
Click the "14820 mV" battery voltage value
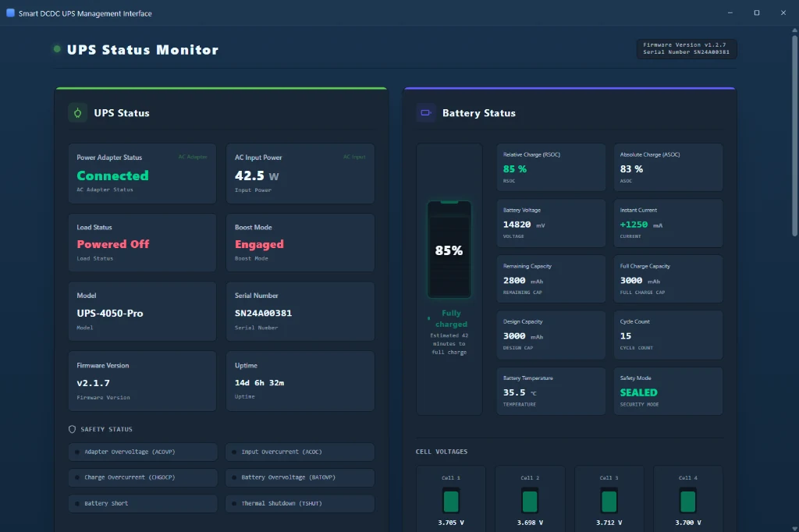pyautogui.click(x=524, y=225)
